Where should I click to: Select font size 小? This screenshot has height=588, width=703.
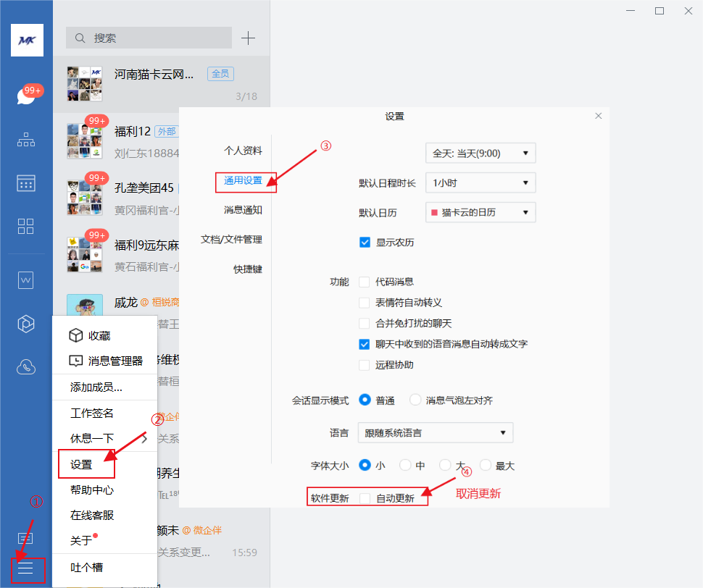pos(365,466)
